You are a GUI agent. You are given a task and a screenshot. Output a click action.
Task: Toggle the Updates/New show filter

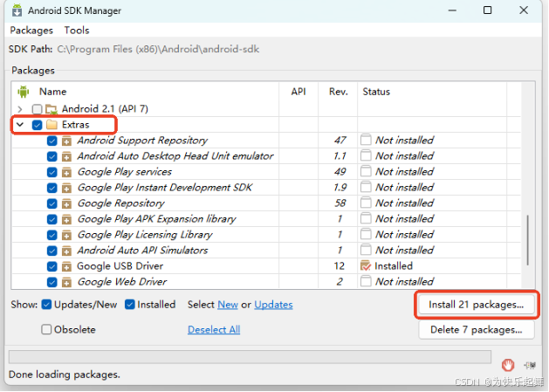[x=46, y=305]
